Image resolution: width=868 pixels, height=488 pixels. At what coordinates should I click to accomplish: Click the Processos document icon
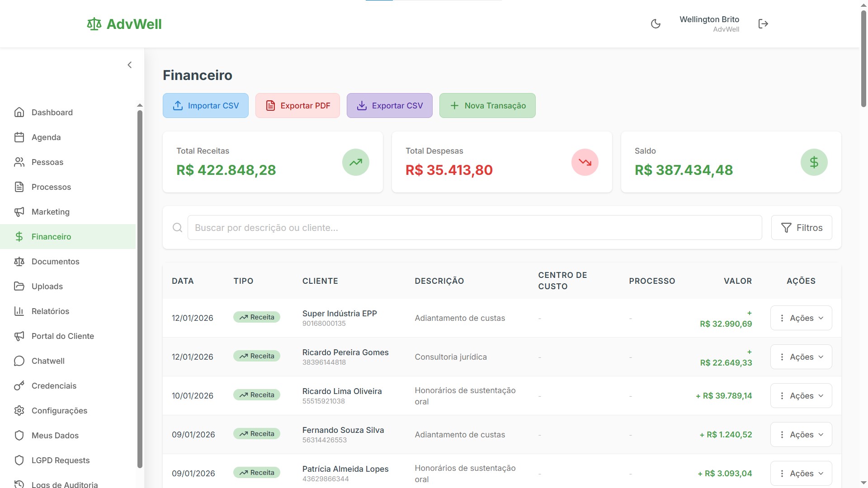point(19,187)
